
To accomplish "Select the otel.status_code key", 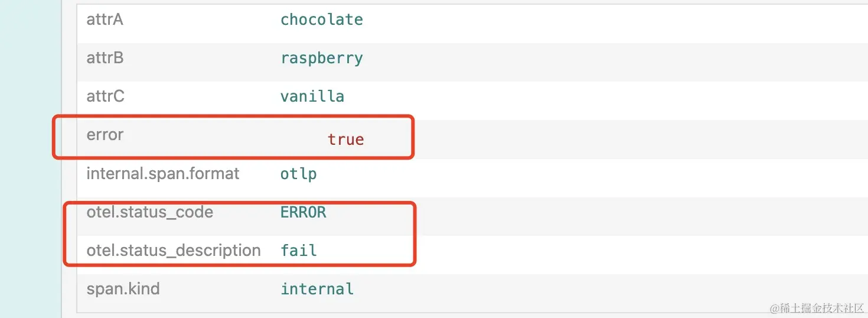I will point(149,212).
